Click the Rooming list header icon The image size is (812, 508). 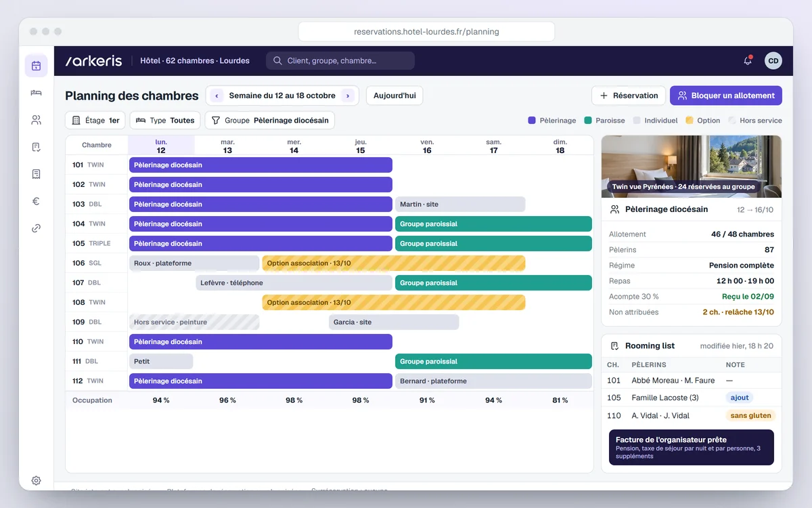(x=614, y=345)
